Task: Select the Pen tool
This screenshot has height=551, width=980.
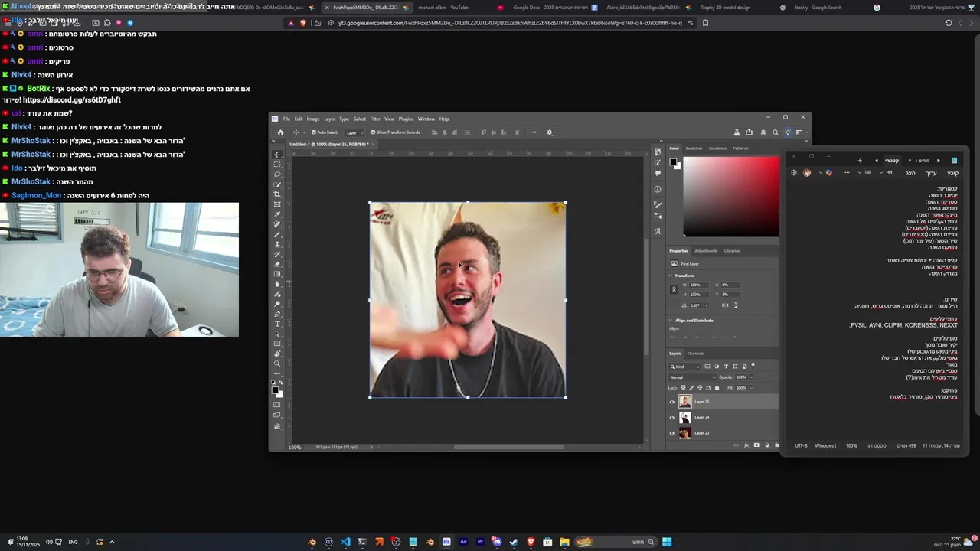Action: tap(276, 314)
